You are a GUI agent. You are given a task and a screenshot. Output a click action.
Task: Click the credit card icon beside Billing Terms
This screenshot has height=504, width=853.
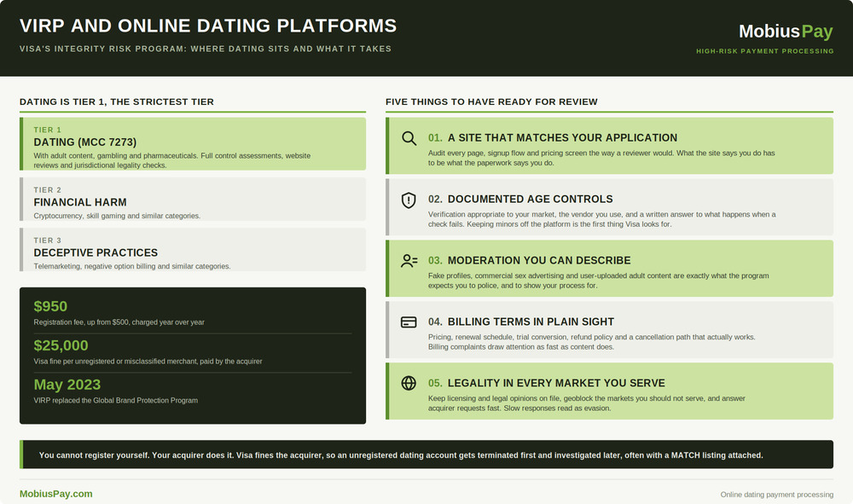click(409, 322)
